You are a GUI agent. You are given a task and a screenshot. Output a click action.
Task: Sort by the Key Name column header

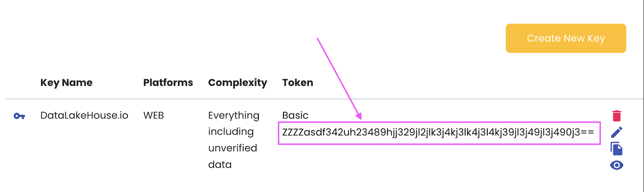(x=66, y=83)
